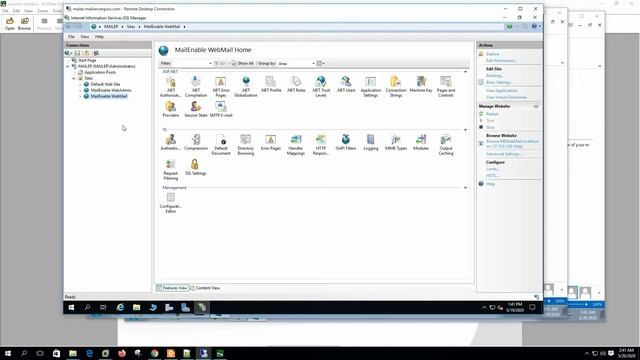The width and height of the screenshot is (640, 360).
Task: Open the IIS Authentication feature
Action: (171, 142)
